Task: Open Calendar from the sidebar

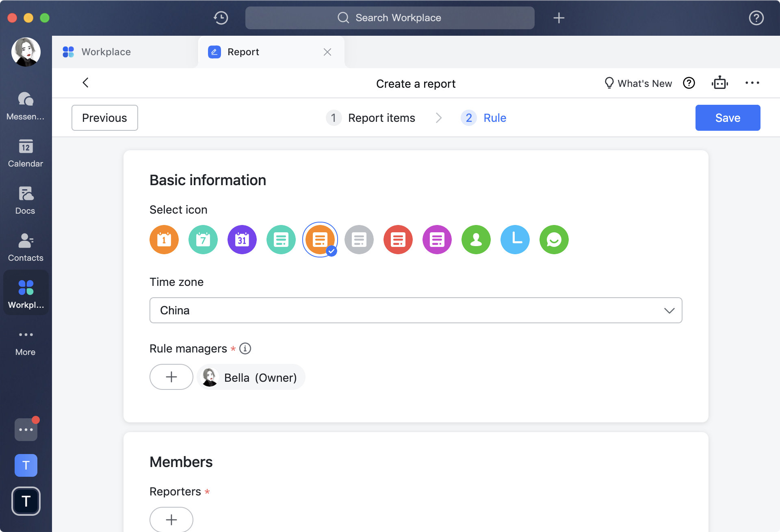Action: click(26, 153)
